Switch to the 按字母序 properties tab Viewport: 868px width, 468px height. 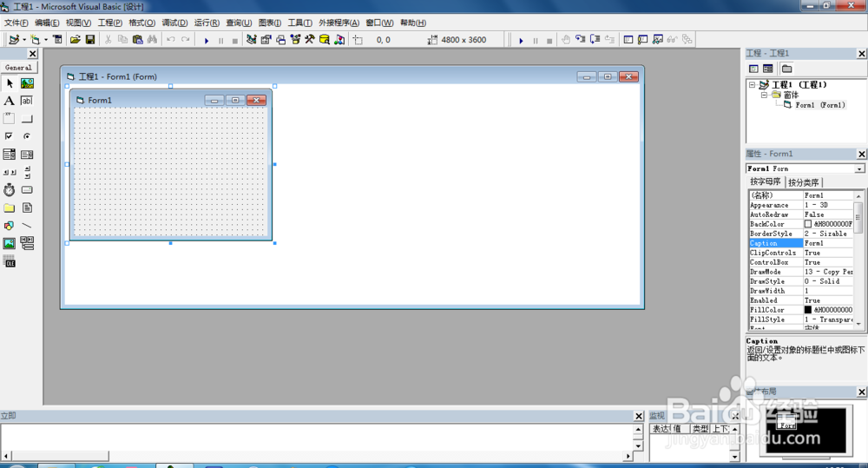pyautogui.click(x=765, y=181)
